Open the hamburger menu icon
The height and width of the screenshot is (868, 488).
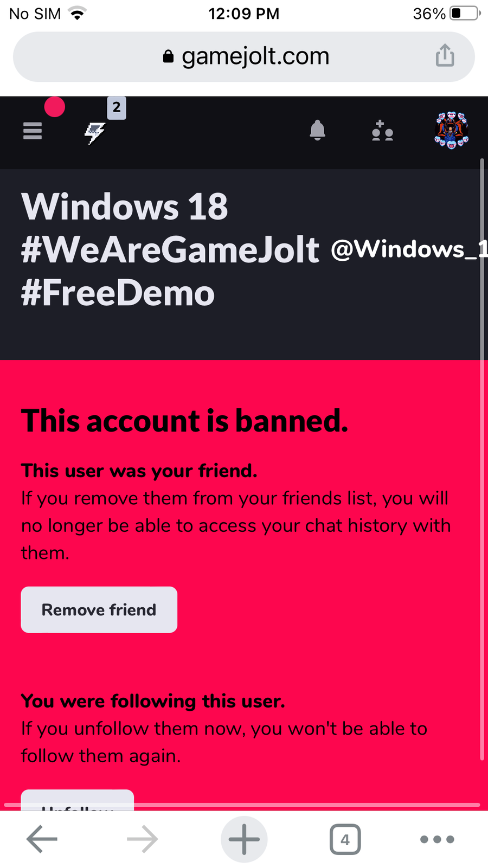click(33, 131)
